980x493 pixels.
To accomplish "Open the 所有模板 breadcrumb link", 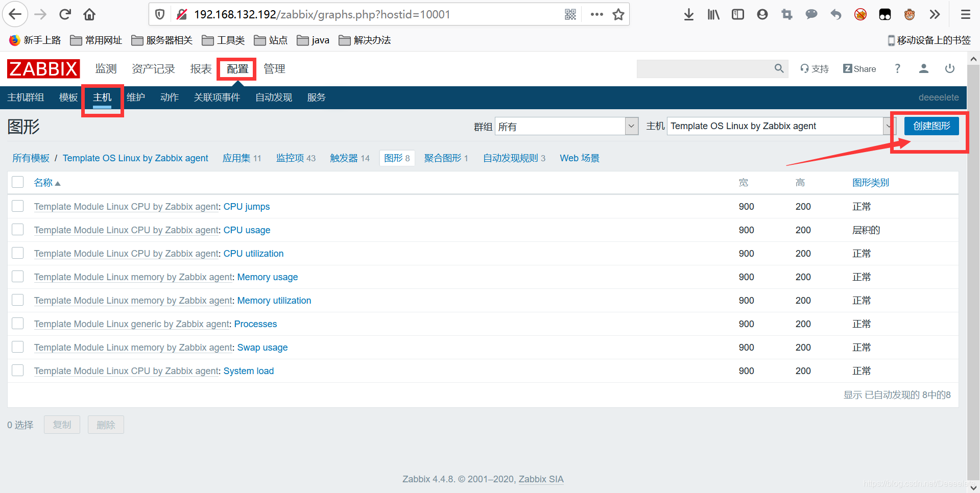I will click(x=31, y=158).
